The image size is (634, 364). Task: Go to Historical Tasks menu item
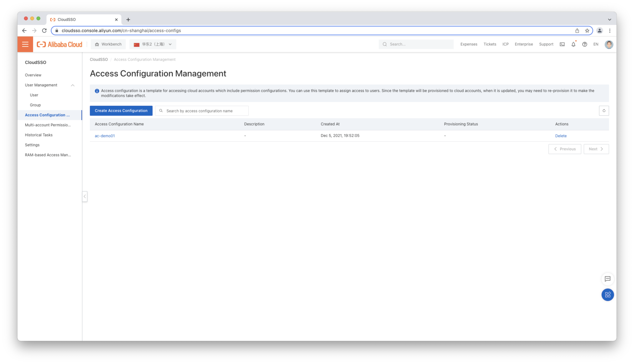click(39, 135)
